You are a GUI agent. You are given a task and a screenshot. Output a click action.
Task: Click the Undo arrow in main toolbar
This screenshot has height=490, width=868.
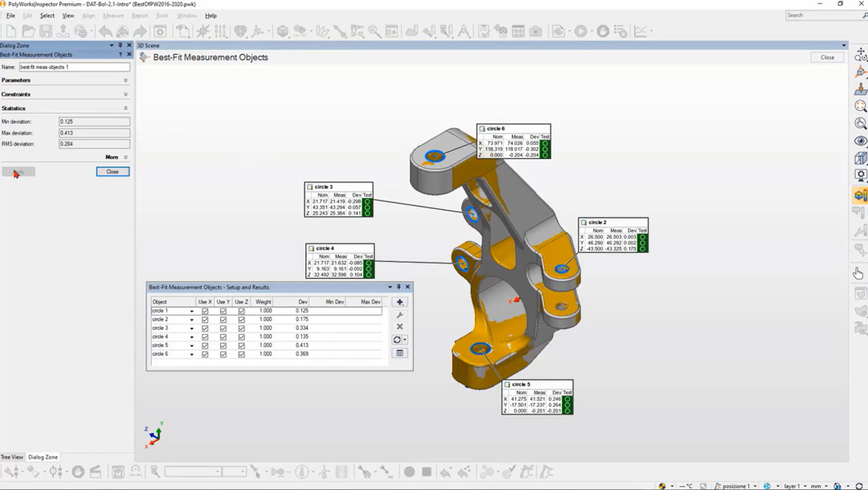pyautogui.click(x=105, y=31)
